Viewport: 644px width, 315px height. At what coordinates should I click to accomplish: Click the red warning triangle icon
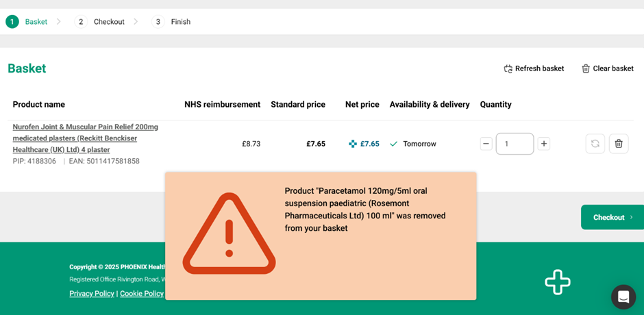(x=229, y=234)
